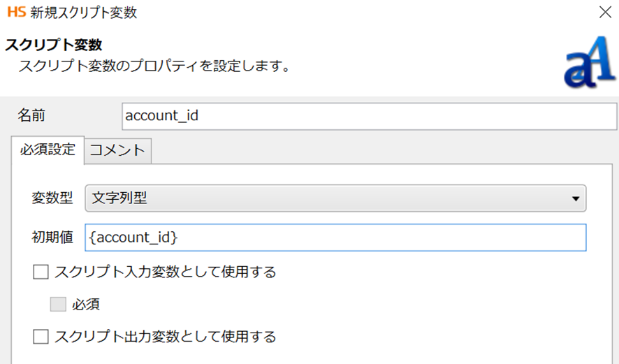Click the HS application icon in title bar
Viewport: 619px width, 364px height.
15,11
